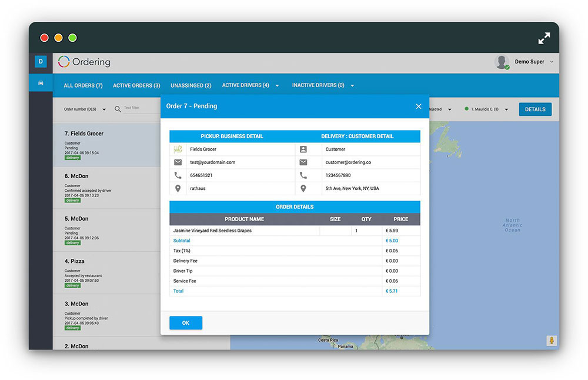Switch to the All Orders (7) tab
The image size is (588, 380).
pyautogui.click(x=83, y=85)
